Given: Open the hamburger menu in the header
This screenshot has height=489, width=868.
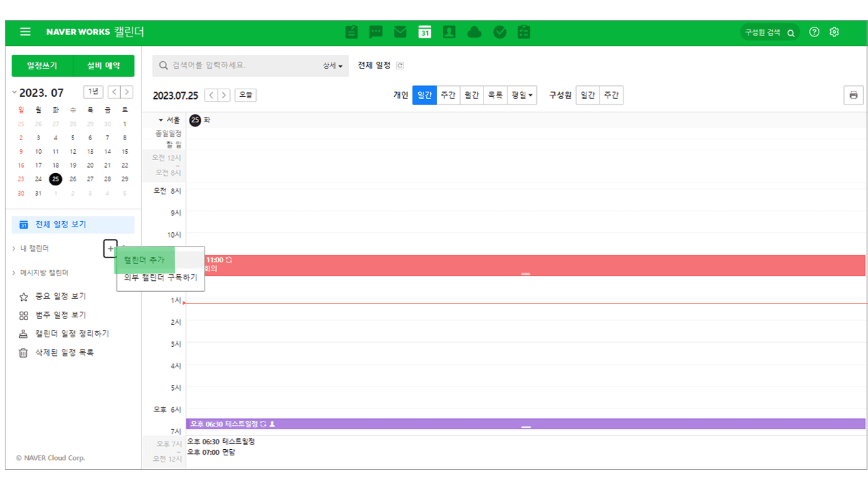Looking at the screenshot, I should click(x=25, y=32).
